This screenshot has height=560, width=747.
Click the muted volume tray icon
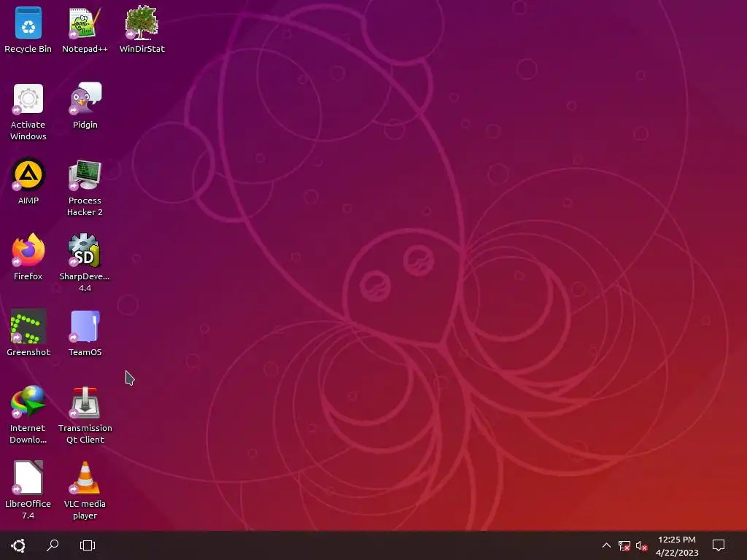click(642, 545)
